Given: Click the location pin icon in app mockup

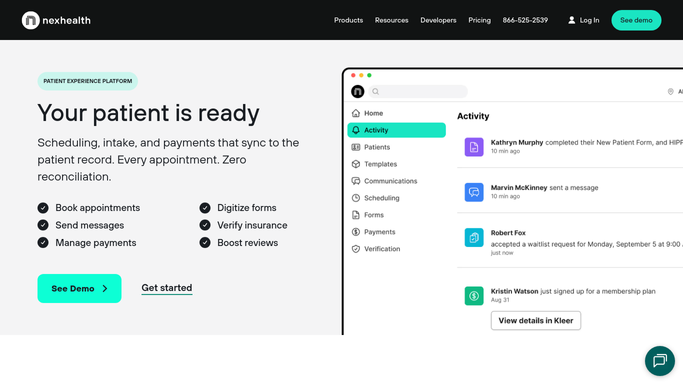Looking at the screenshot, I should pos(670,91).
